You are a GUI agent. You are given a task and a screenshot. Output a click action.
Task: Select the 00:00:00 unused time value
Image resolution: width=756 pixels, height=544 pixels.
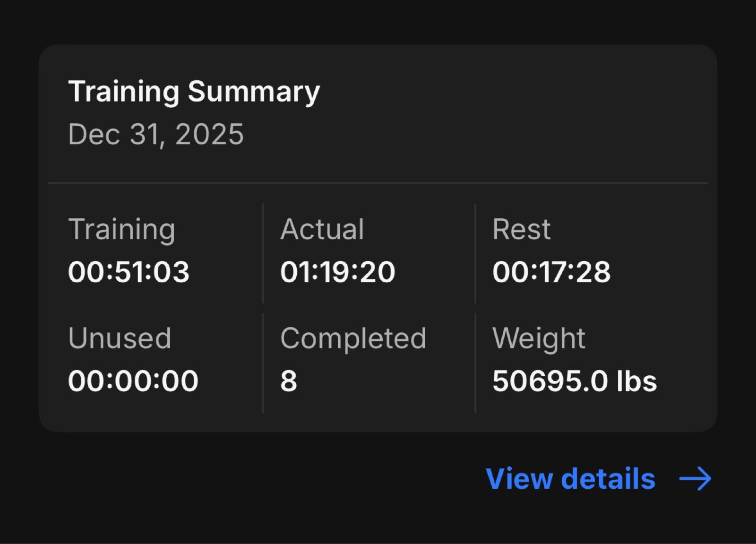point(133,381)
